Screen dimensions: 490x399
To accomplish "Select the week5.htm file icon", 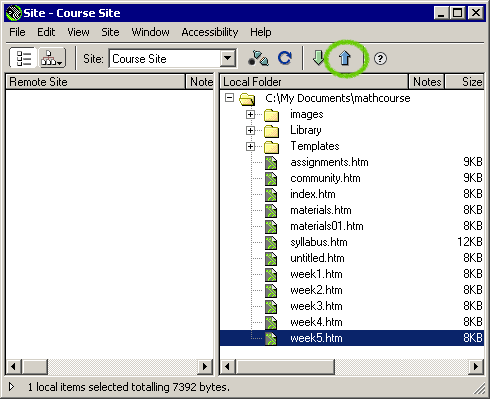I will pos(271,339).
